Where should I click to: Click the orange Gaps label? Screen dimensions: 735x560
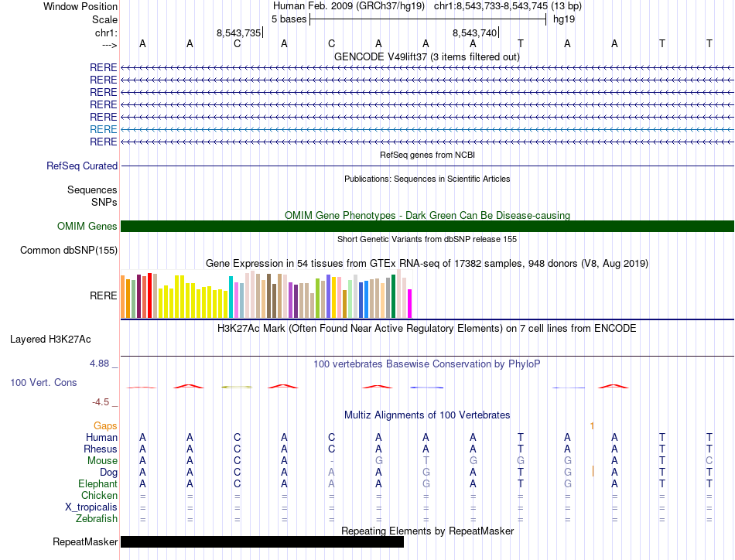[105, 425]
